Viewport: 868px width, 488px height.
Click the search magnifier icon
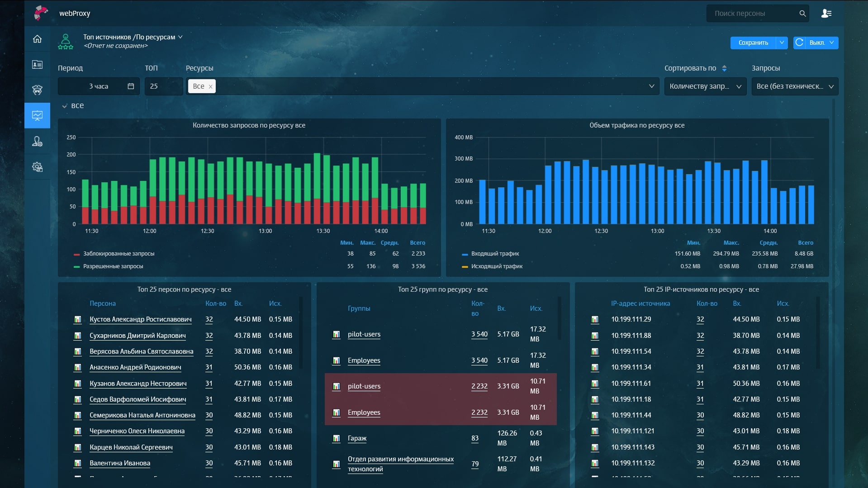pyautogui.click(x=802, y=14)
